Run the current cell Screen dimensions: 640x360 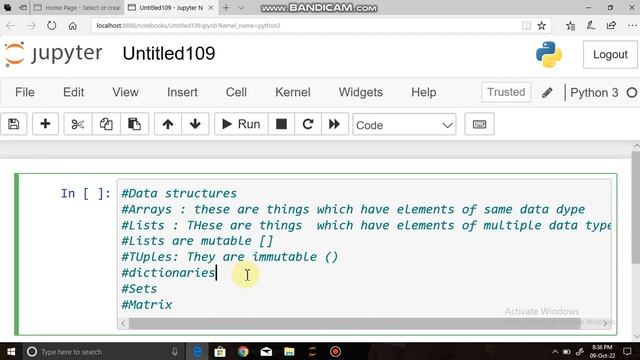coord(241,124)
